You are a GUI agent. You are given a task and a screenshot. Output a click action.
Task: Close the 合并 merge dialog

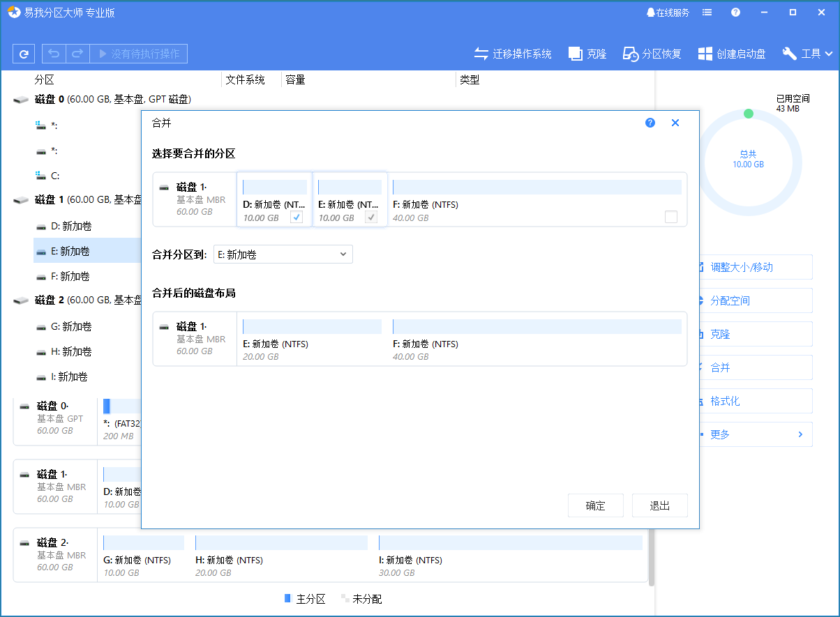click(675, 123)
